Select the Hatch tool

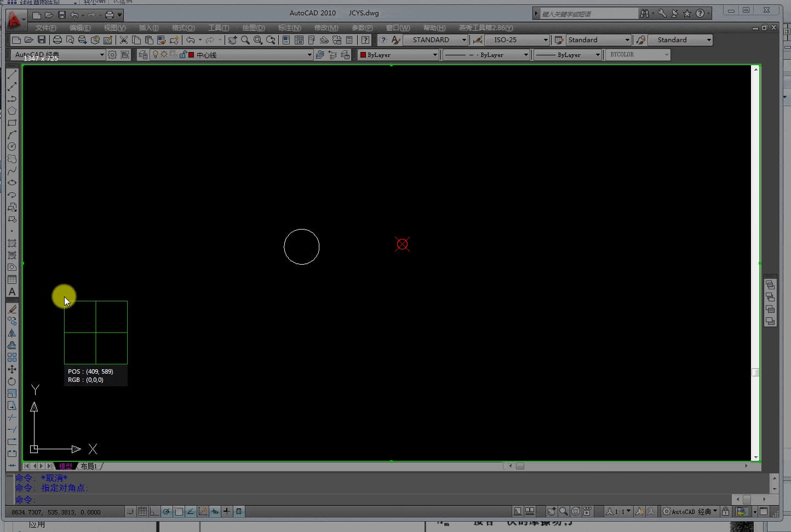click(12, 243)
